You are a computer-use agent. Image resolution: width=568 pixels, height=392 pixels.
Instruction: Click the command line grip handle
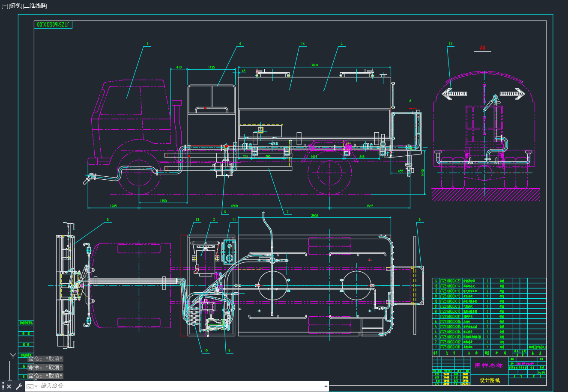(3, 386)
